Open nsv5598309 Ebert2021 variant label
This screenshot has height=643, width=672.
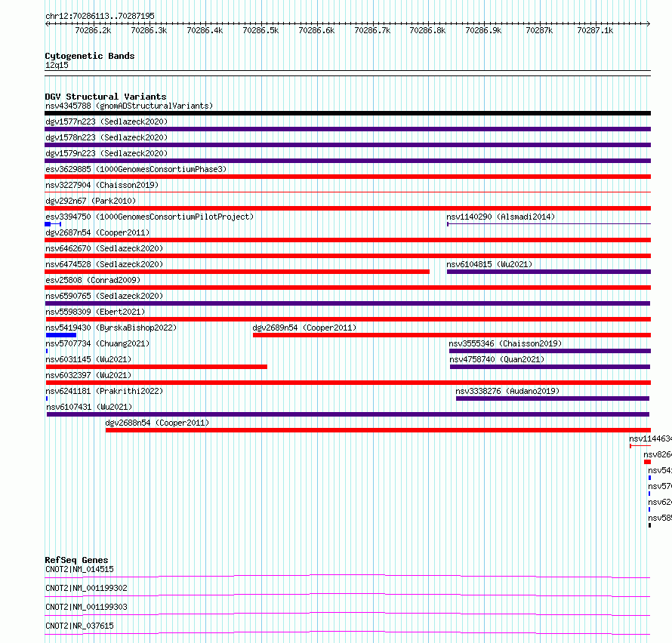(95, 312)
